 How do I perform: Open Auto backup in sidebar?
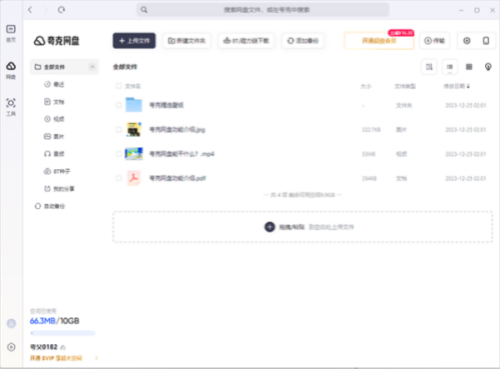pyautogui.click(x=50, y=206)
